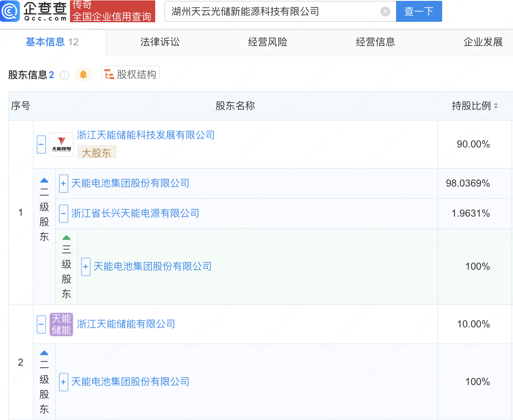
Task: Switch to the 法律诉讼 tab
Action: (x=160, y=42)
